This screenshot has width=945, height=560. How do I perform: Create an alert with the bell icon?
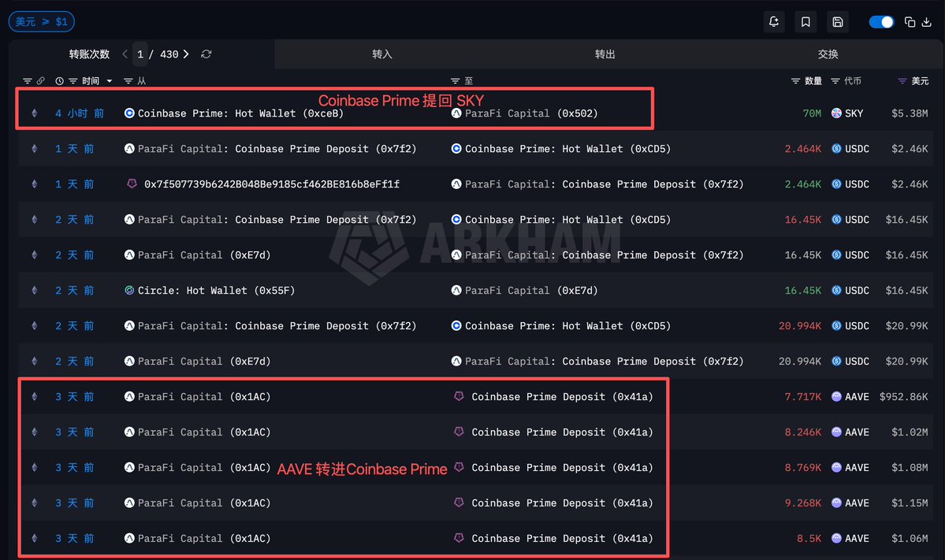pyautogui.click(x=774, y=22)
